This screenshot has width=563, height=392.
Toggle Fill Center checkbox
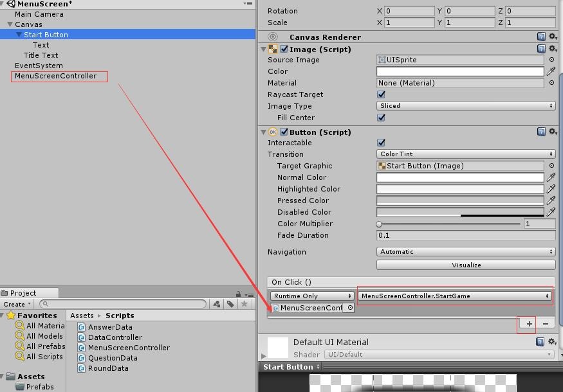pyautogui.click(x=381, y=117)
